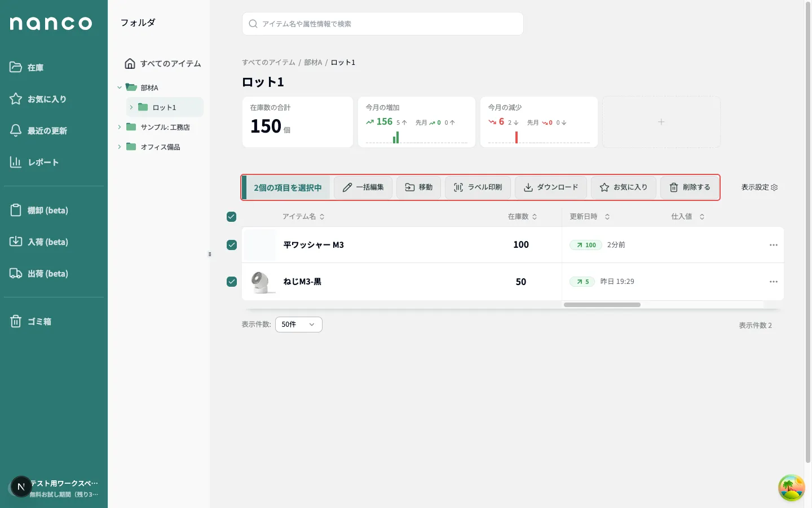Uncheck the 平ワッシャー M3 row checkbox
812x508 pixels.
pos(231,245)
